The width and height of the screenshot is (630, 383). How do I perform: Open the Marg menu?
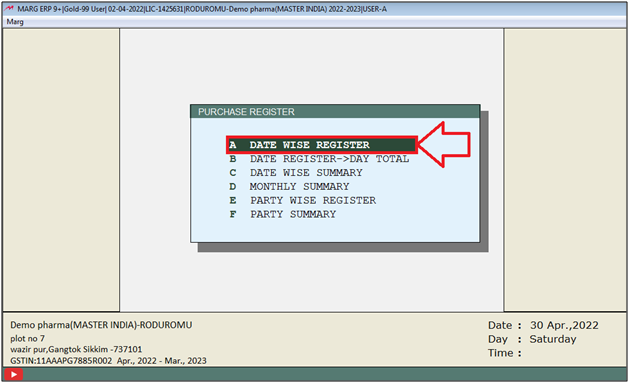click(15, 22)
